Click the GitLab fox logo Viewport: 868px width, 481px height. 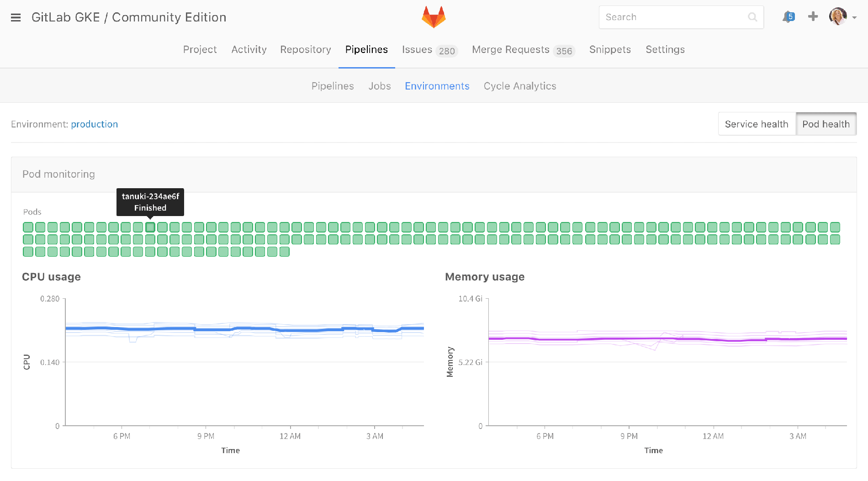click(433, 17)
